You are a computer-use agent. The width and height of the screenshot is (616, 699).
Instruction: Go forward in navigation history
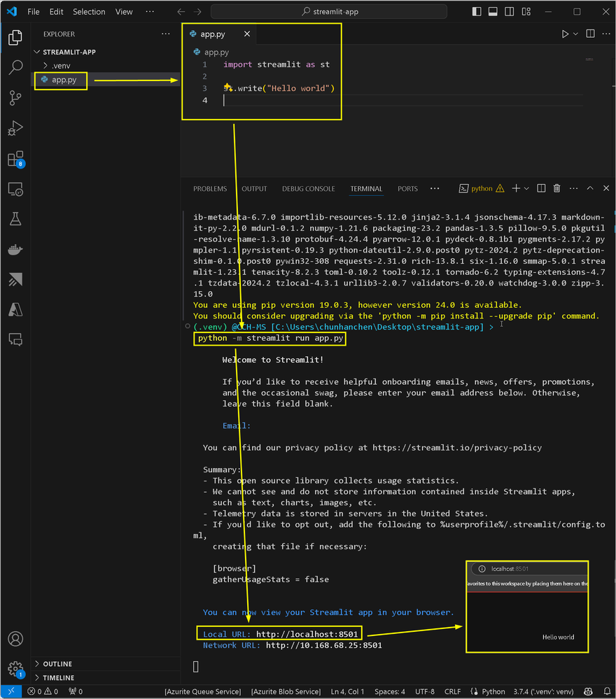click(x=197, y=12)
